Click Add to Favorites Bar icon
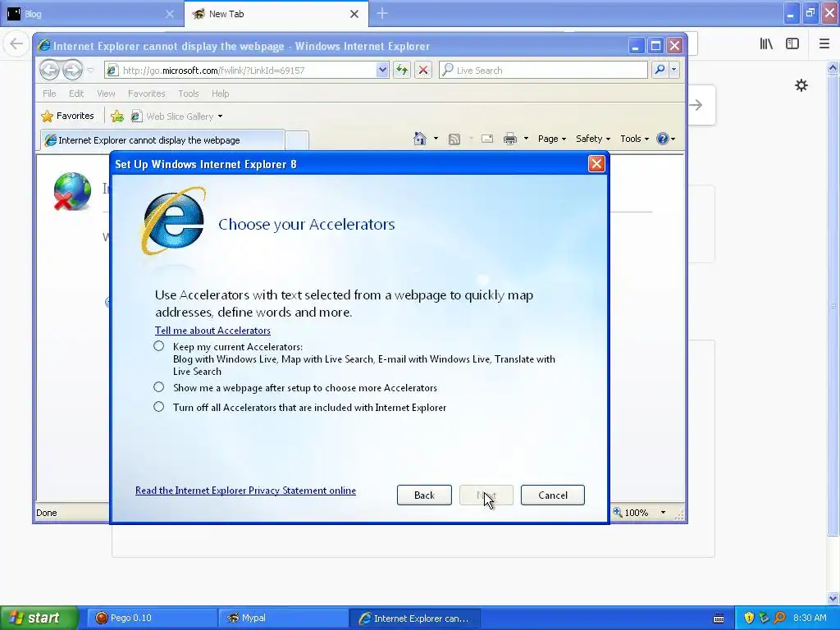The width and height of the screenshot is (840, 630). pyautogui.click(x=116, y=116)
